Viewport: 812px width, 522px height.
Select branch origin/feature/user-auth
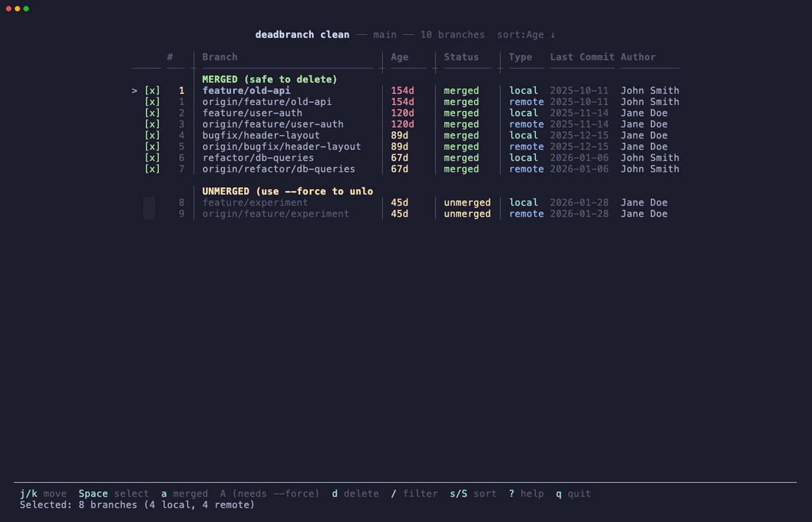click(273, 124)
